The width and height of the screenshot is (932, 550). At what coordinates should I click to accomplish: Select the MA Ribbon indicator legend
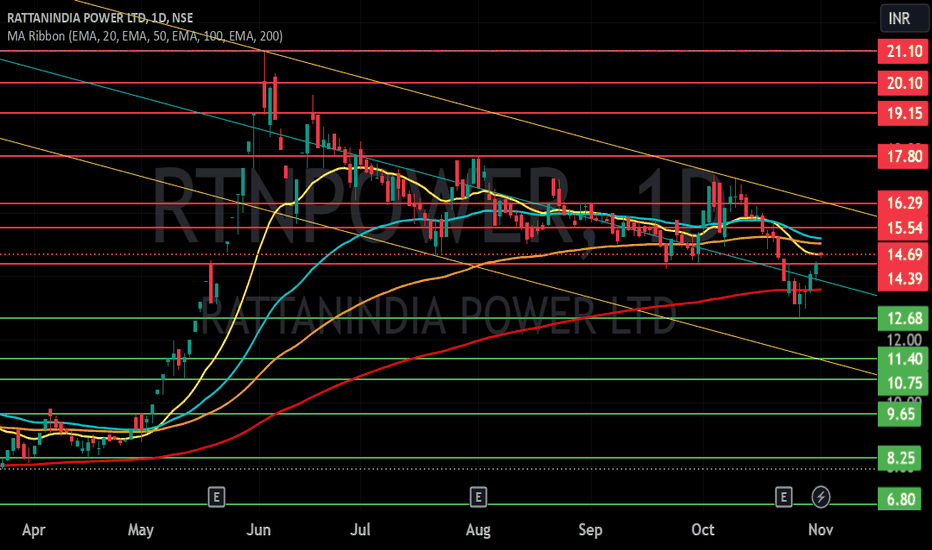[x=144, y=36]
